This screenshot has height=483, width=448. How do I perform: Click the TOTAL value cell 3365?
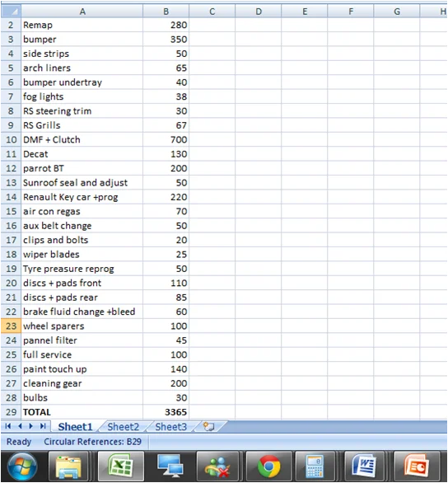[x=166, y=412]
